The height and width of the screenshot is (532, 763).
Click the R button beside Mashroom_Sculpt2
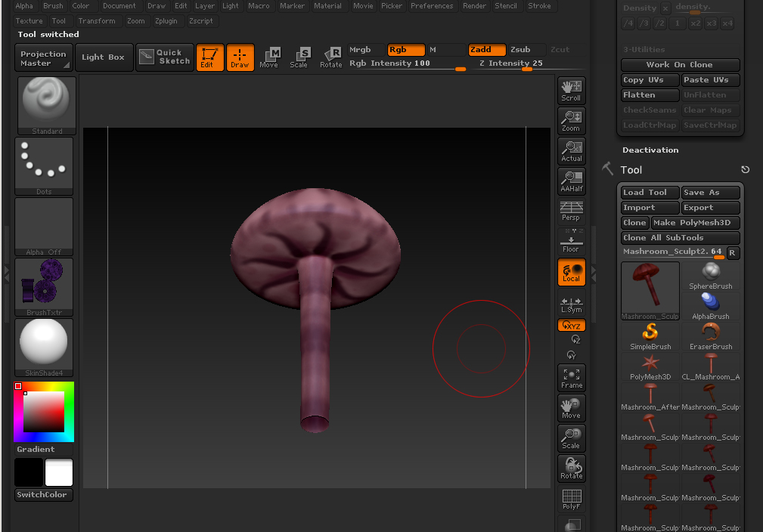tap(732, 252)
